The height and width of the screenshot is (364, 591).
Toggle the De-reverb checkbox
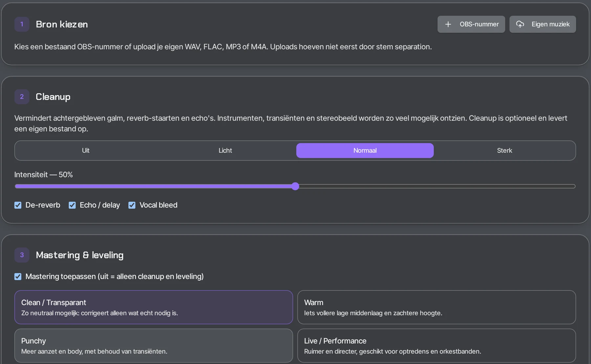pos(18,205)
